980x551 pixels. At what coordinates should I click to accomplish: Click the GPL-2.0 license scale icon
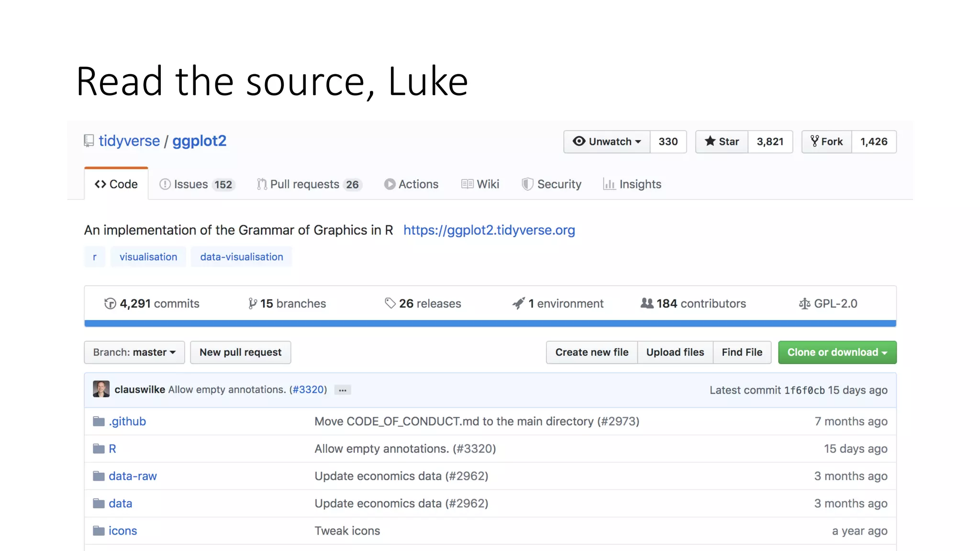(804, 304)
